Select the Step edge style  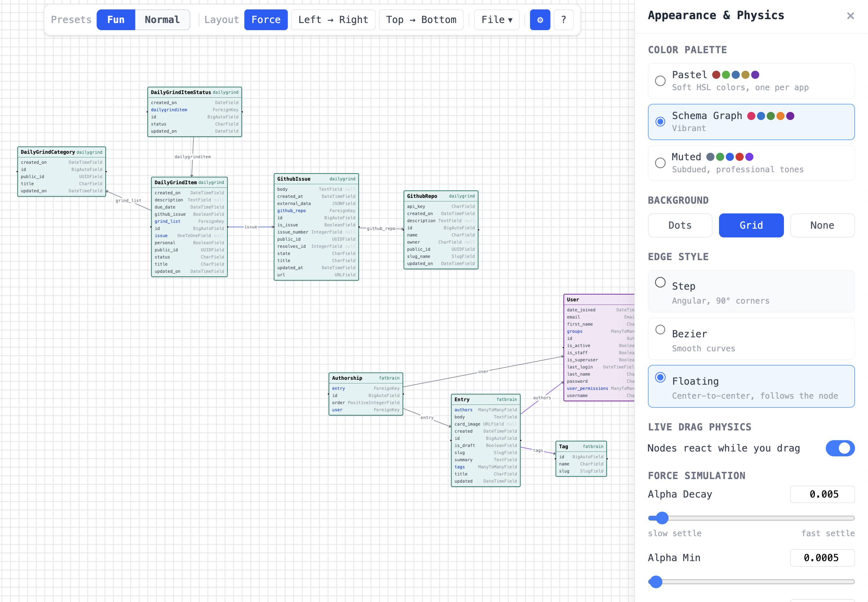pyautogui.click(x=660, y=283)
